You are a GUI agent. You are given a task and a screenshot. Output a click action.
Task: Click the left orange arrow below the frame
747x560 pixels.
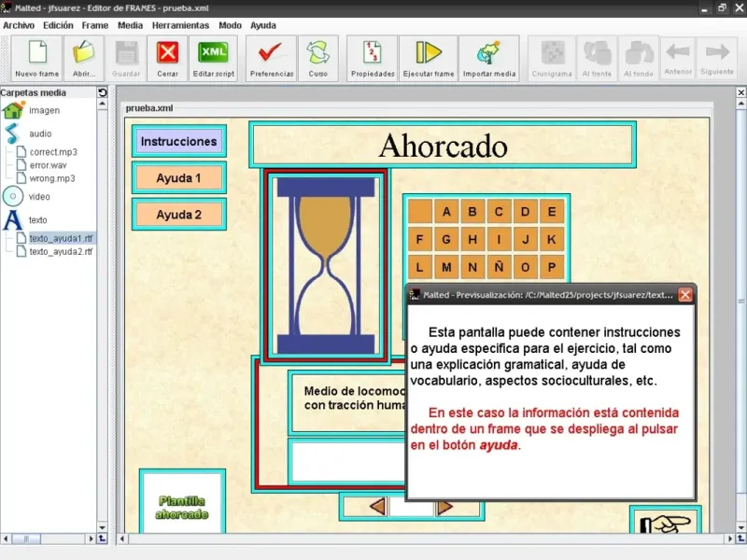pyautogui.click(x=377, y=507)
